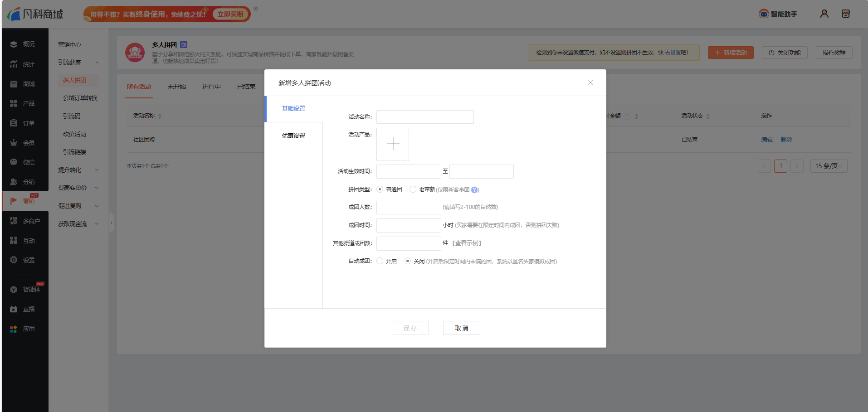Click the 活动名称 input field
The image size is (868, 412).
(425, 117)
